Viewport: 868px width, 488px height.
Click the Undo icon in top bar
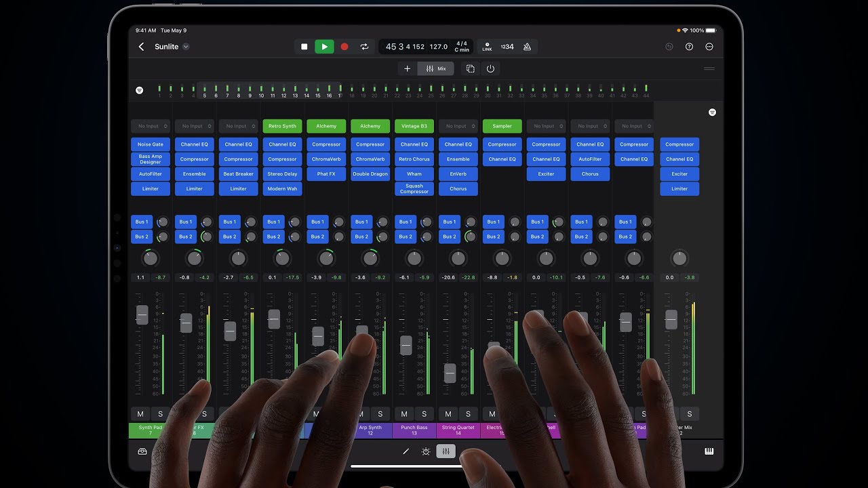click(669, 47)
